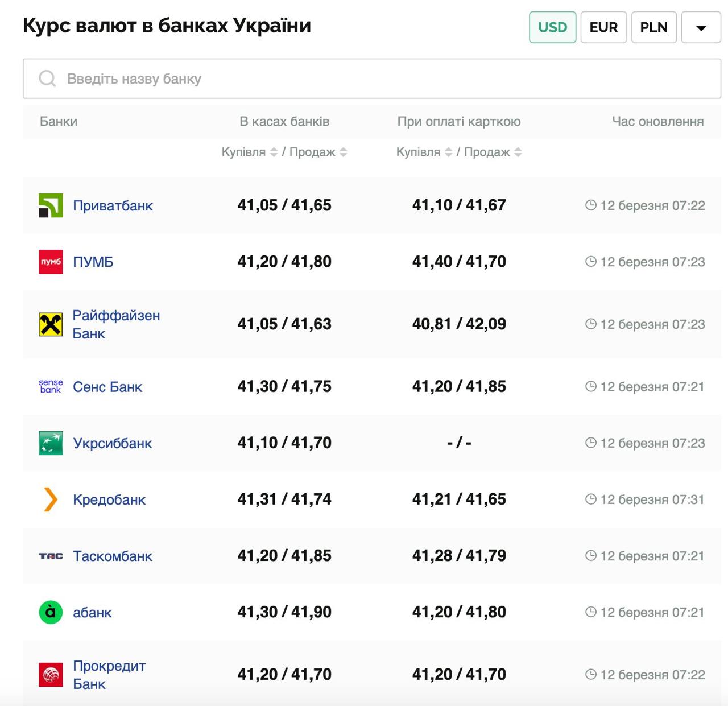Sort by card payment Продаж rate
The width and height of the screenshot is (728, 706).
[x=518, y=152]
